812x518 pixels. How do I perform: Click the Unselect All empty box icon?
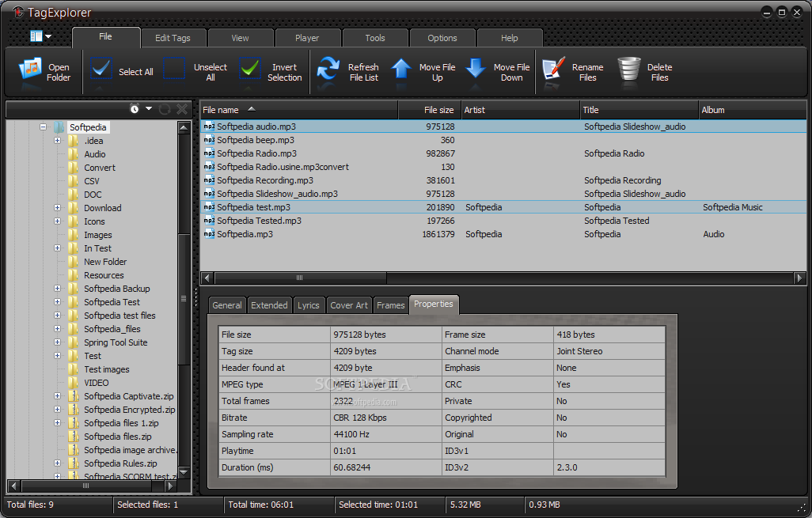pyautogui.click(x=175, y=68)
